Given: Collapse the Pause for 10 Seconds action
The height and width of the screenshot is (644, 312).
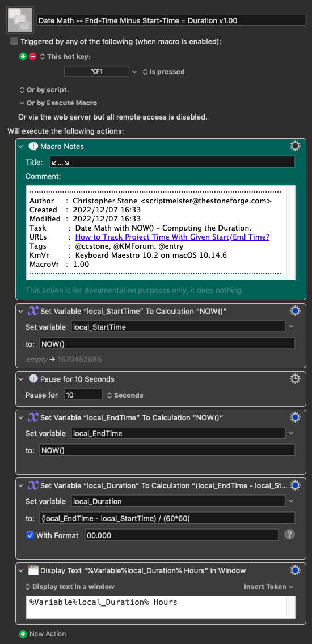Looking at the screenshot, I should pos(22,379).
